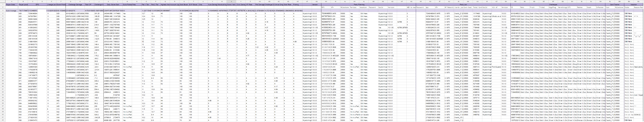
Task: Select the Player Stats header cell
Action: click(10, 4)
